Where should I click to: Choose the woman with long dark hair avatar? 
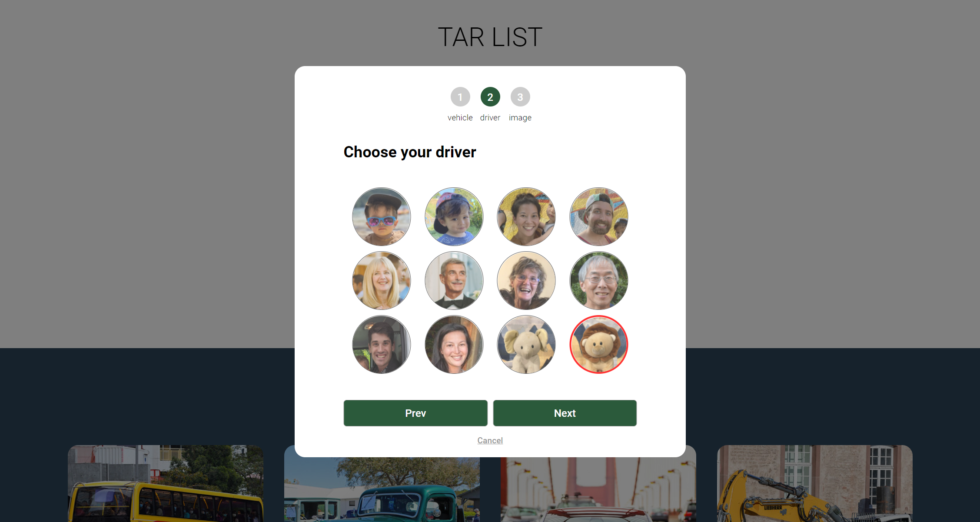pos(454,344)
